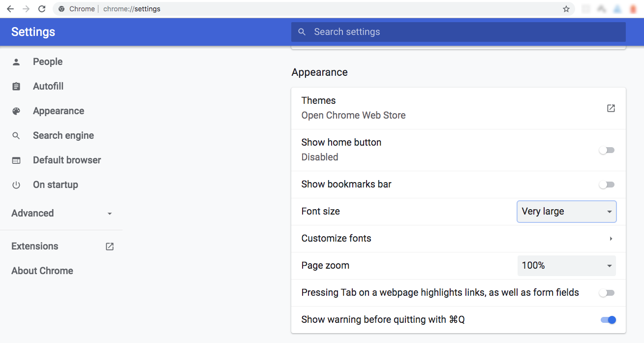The width and height of the screenshot is (644, 343).
Task: Click Advanced label in the sidebar
Action: pos(32,214)
